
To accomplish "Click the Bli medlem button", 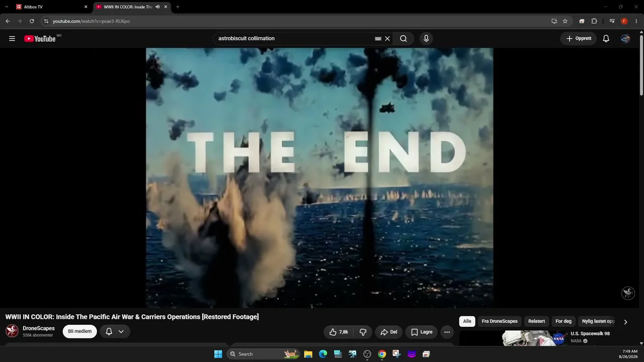I will (x=79, y=332).
